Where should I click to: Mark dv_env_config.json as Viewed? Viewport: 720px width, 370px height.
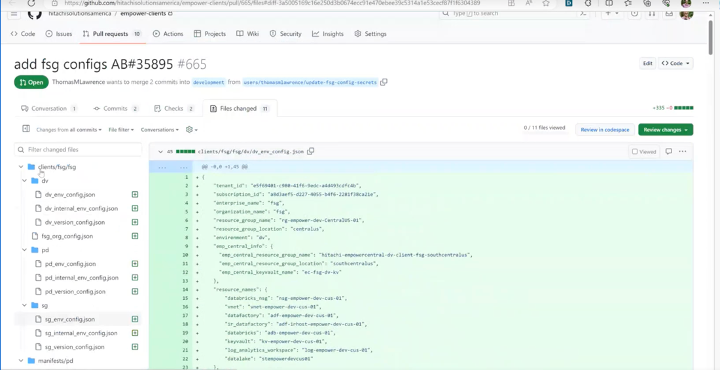pyautogui.click(x=644, y=151)
